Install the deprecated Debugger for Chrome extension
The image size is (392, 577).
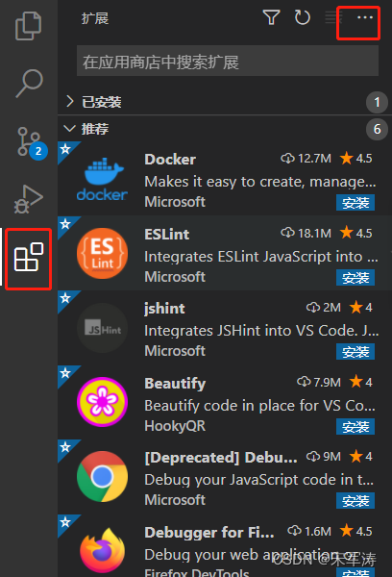point(355,501)
